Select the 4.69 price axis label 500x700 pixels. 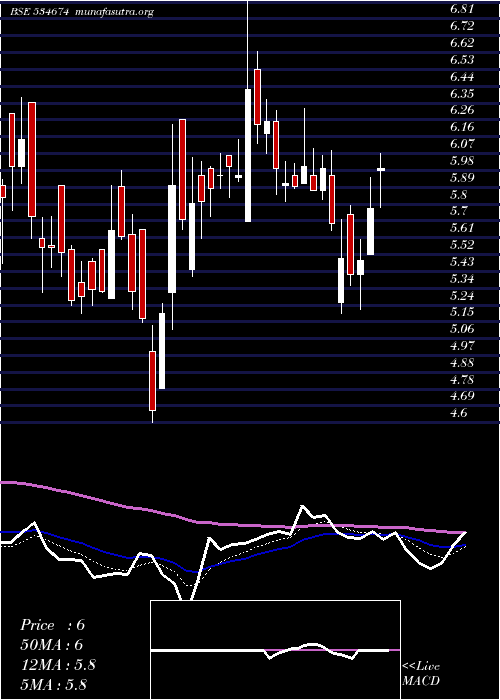click(462, 396)
